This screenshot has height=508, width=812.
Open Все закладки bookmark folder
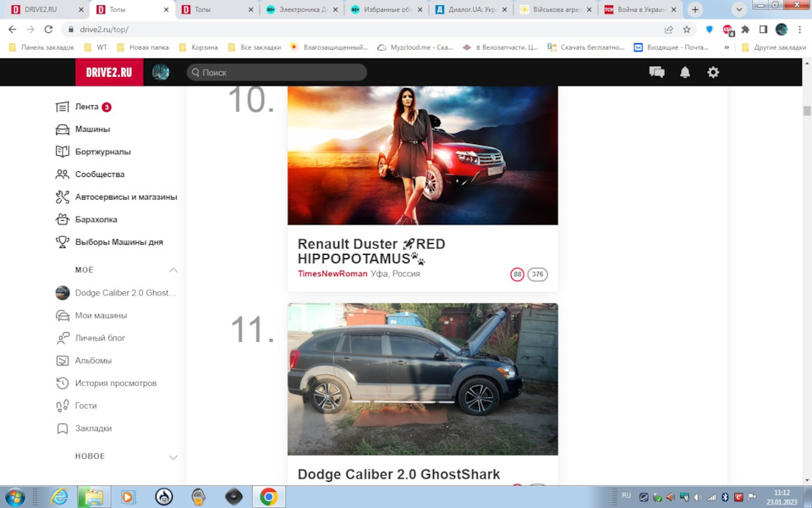tap(255, 47)
